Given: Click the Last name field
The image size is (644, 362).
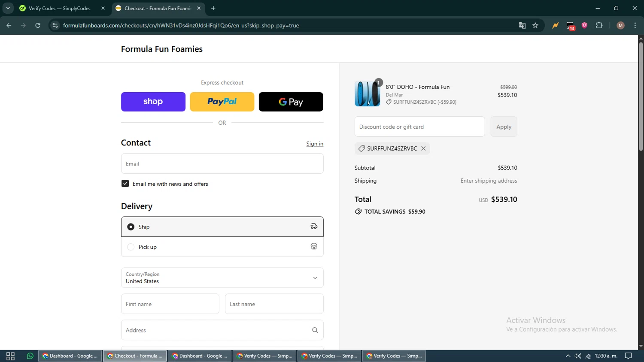Looking at the screenshot, I should 274,304.
